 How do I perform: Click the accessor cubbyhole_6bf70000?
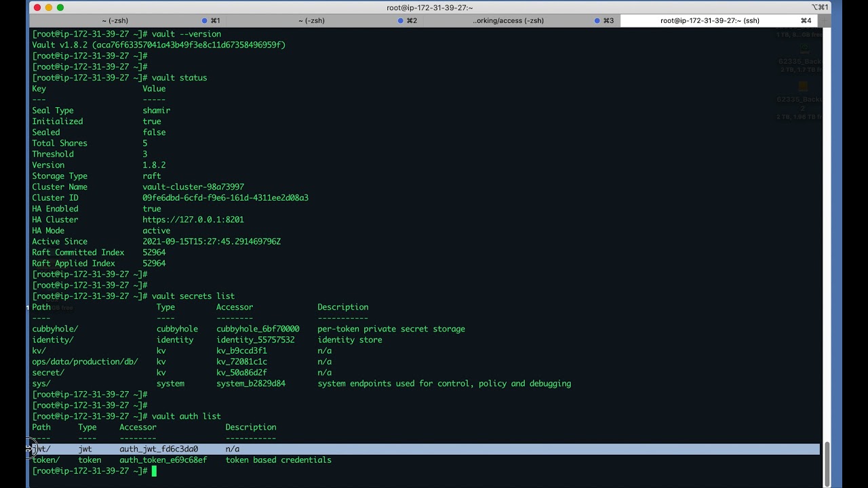tap(258, 329)
